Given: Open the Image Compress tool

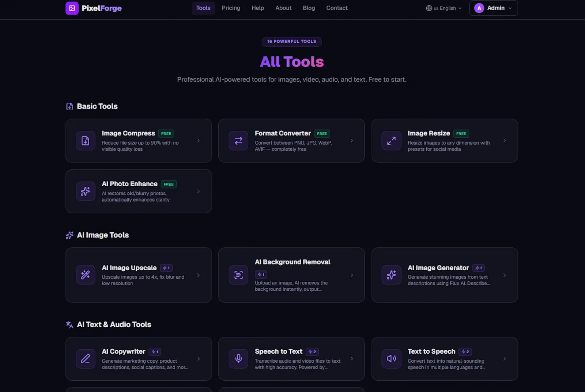Looking at the screenshot, I should (139, 141).
